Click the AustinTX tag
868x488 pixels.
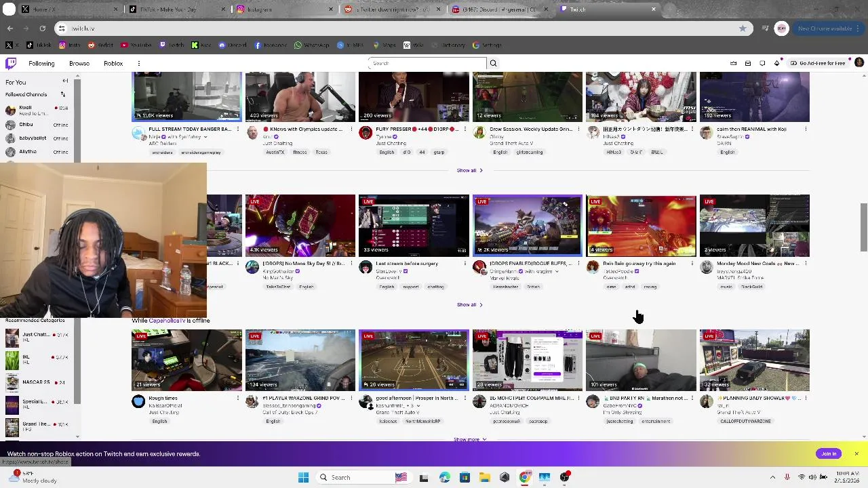275,152
